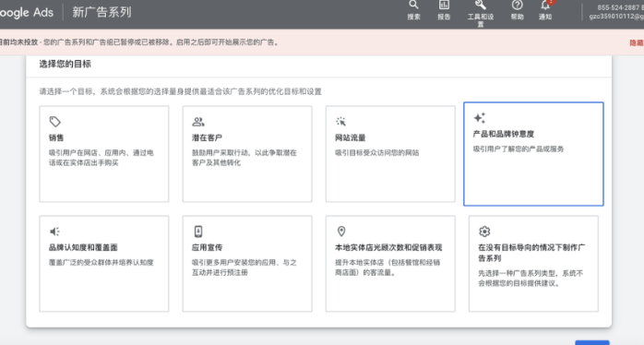Screen dimensions: 644x345
Task: Click the Google Ads logo text
Action: coord(26,12)
